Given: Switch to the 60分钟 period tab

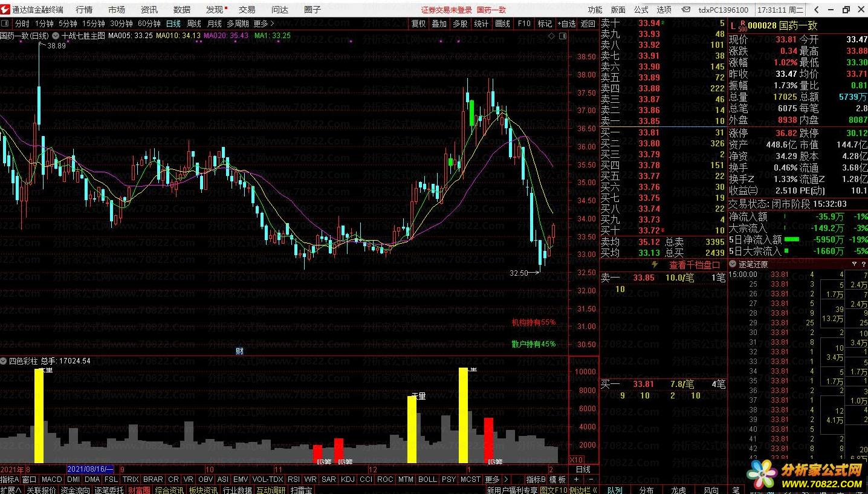Looking at the screenshot, I should 149,24.
